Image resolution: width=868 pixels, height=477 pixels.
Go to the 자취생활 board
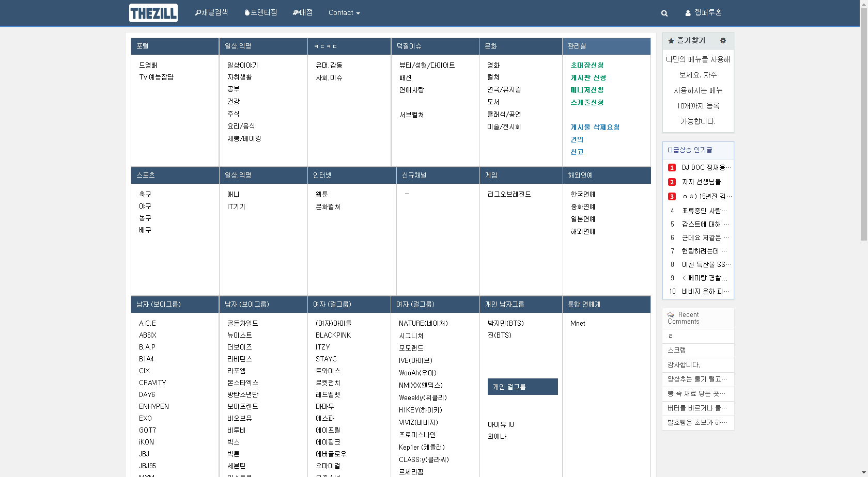(x=240, y=77)
